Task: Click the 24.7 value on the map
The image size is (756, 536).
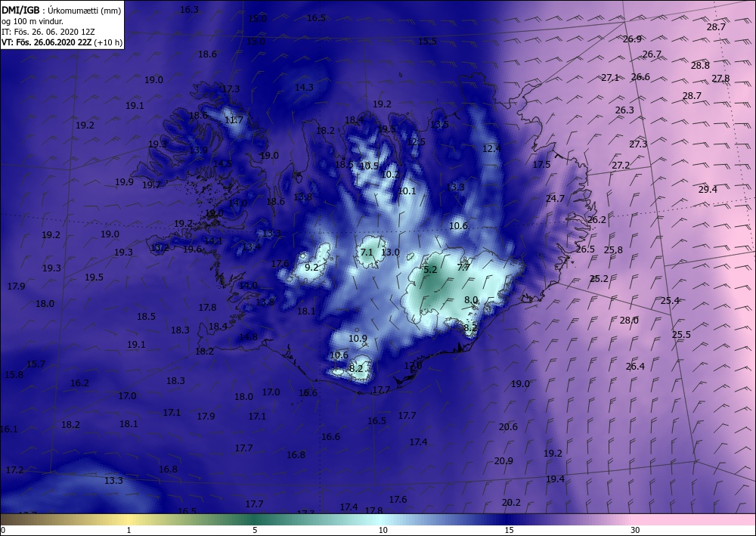Action: coord(555,198)
